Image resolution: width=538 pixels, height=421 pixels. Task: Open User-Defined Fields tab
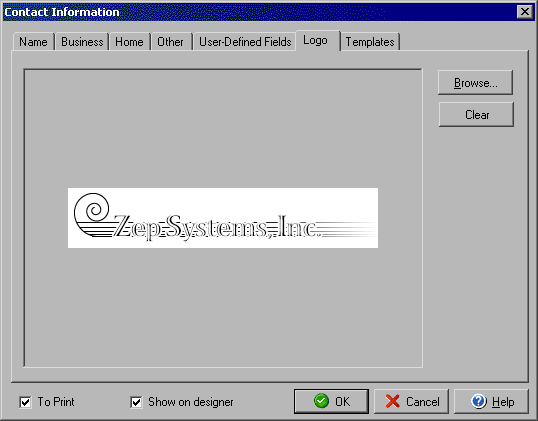[x=245, y=42]
